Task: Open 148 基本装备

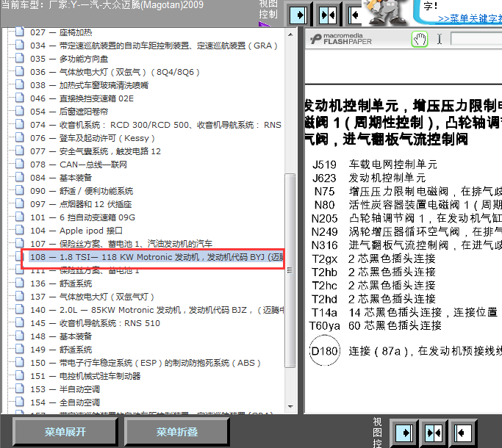Action: point(61,336)
